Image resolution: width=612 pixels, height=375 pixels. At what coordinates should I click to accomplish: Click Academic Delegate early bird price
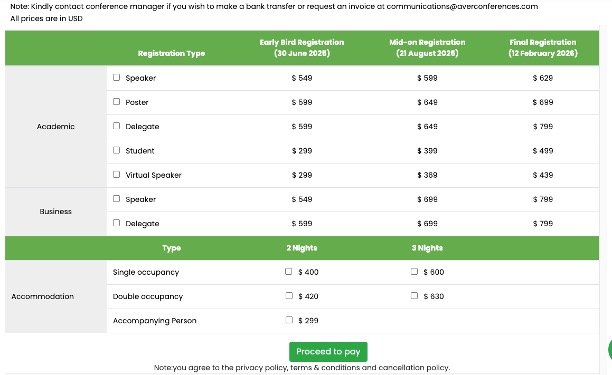click(x=302, y=126)
